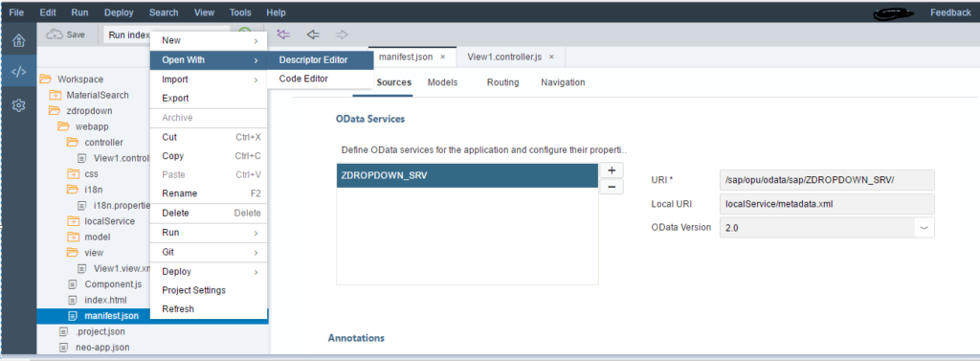Open the Home icon in left sidebar
980x361 pixels.
[x=19, y=41]
